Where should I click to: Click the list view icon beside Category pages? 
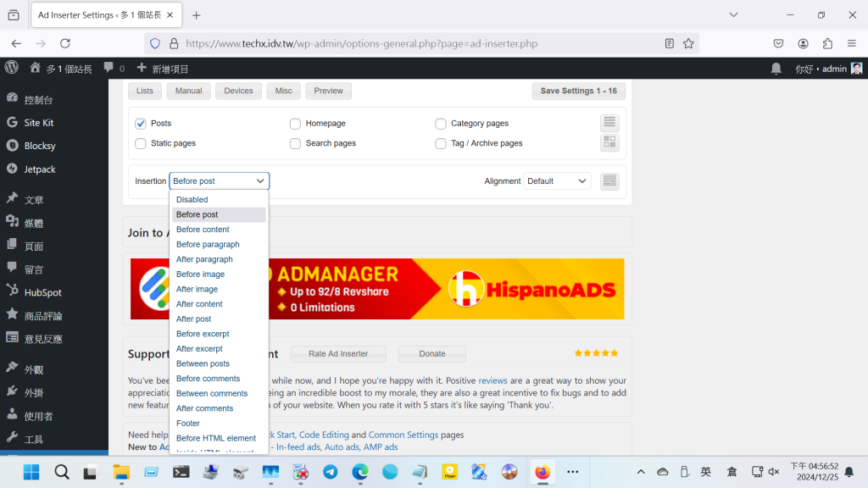609,123
